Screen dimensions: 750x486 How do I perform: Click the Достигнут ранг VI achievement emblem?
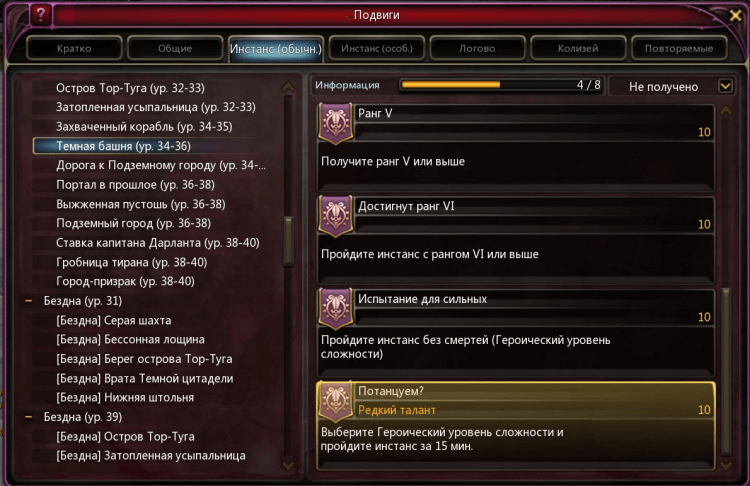336,216
